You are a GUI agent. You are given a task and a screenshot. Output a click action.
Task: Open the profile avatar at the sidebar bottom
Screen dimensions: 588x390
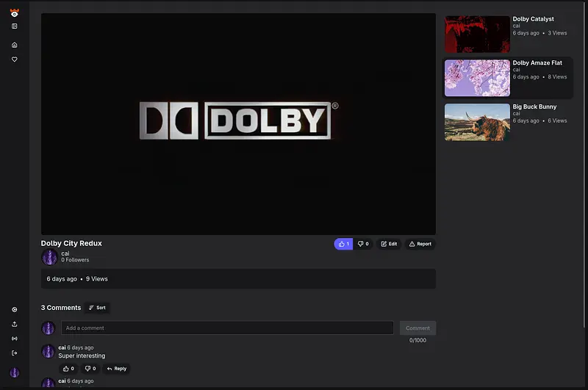(x=14, y=372)
